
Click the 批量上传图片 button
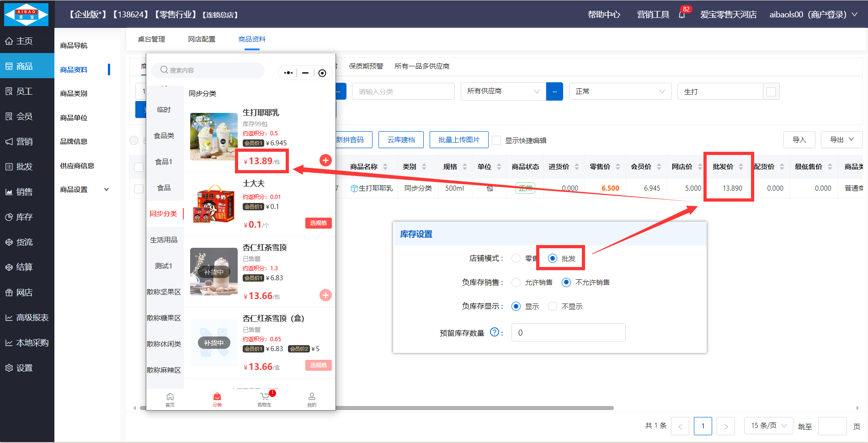(459, 140)
